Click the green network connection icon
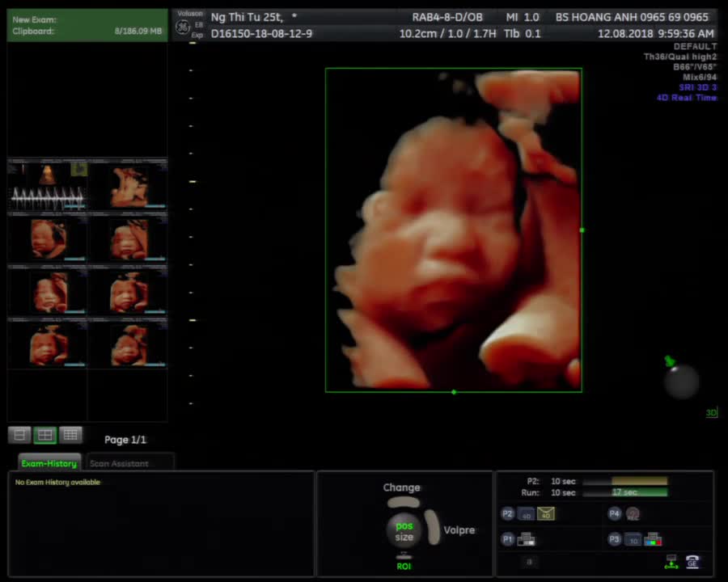728x582 pixels. (x=671, y=562)
